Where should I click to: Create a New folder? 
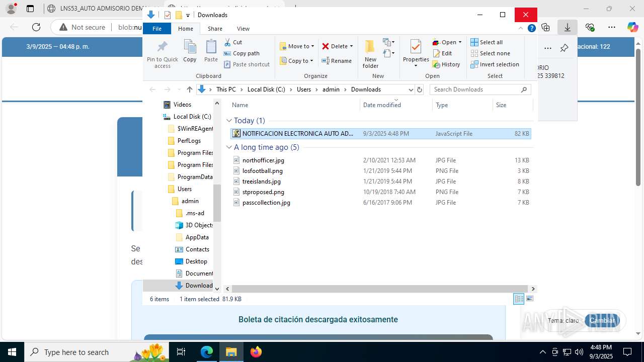pyautogui.click(x=370, y=54)
